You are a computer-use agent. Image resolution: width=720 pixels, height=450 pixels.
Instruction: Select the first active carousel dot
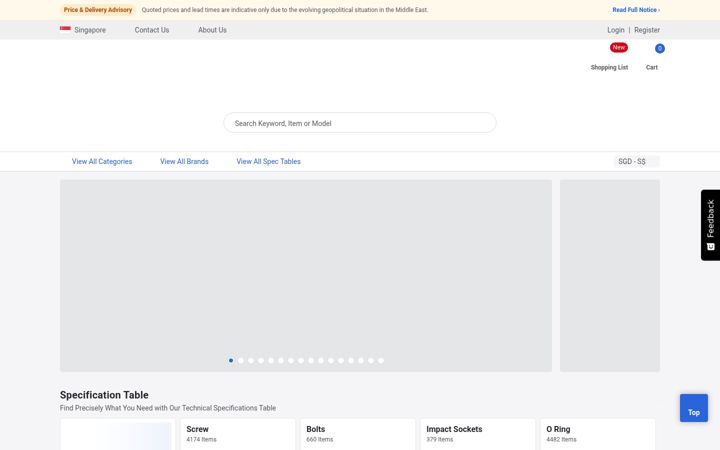(231, 360)
